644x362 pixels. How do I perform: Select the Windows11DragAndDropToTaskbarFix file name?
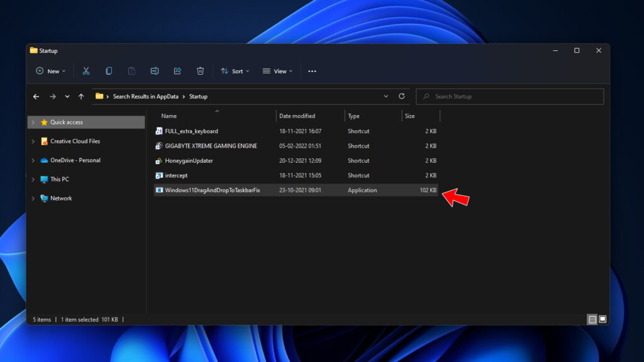[x=213, y=190]
